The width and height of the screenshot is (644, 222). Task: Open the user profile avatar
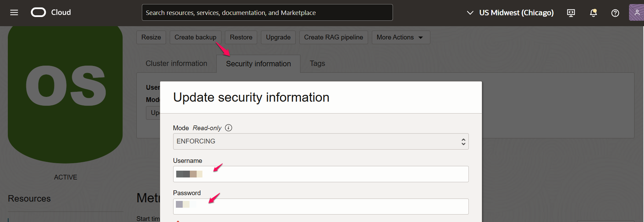(636, 13)
